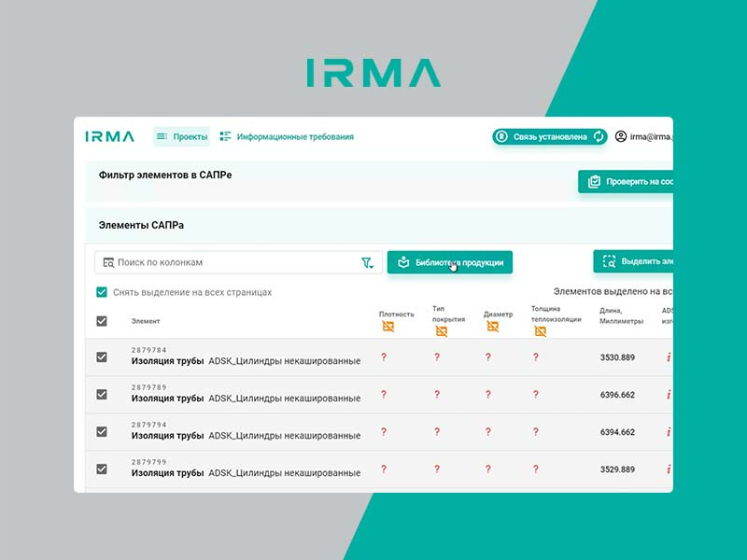Click the Связь установлена status badge
The width and height of the screenshot is (747, 560).
pyautogui.click(x=542, y=136)
